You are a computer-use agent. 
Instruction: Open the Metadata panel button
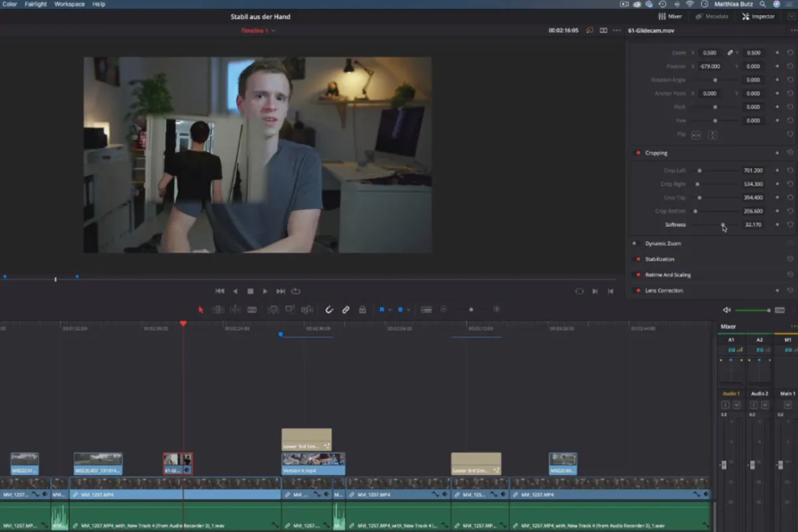coord(712,16)
